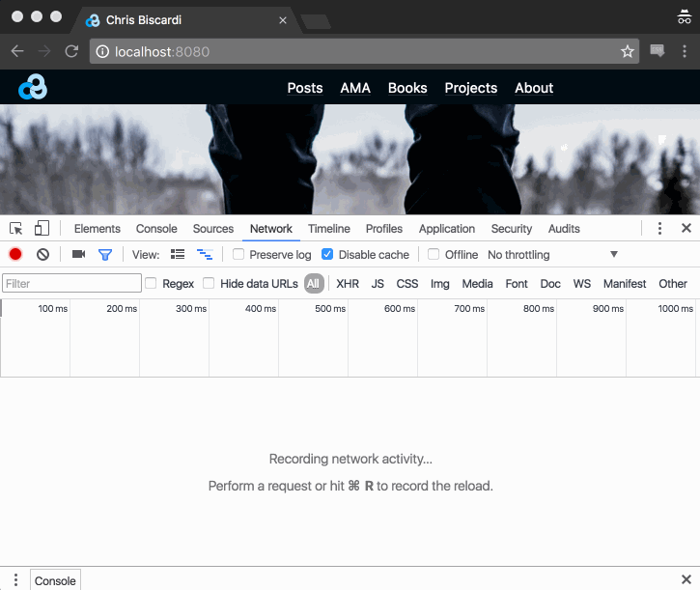The image size is (700, 590).
Task: Open the AMA nav link
Action: 355,88
